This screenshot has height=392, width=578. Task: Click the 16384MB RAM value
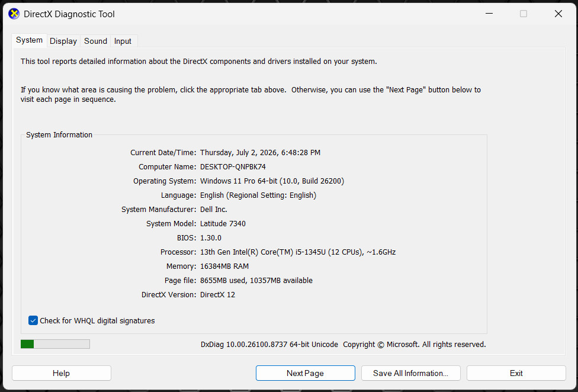(x=224, y=266)
